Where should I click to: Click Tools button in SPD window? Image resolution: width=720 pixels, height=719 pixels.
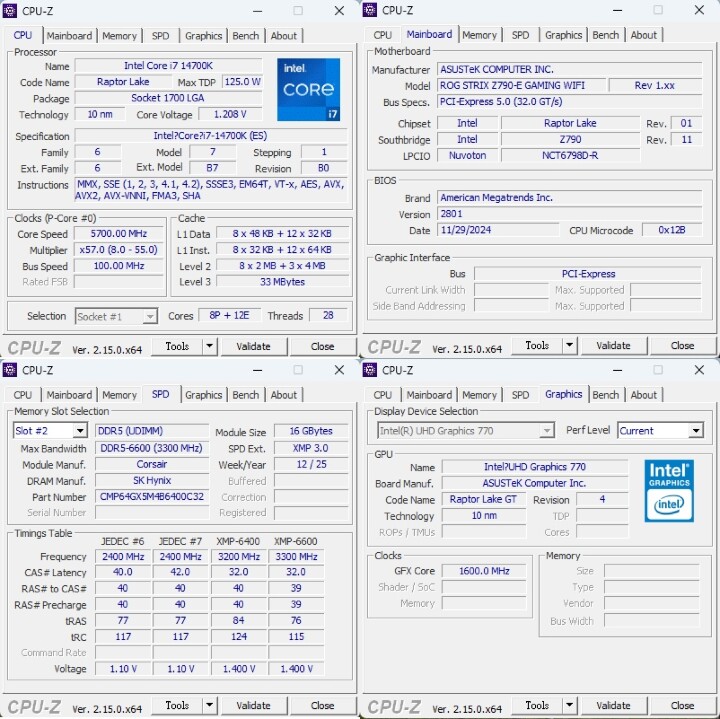pos(177,705)
